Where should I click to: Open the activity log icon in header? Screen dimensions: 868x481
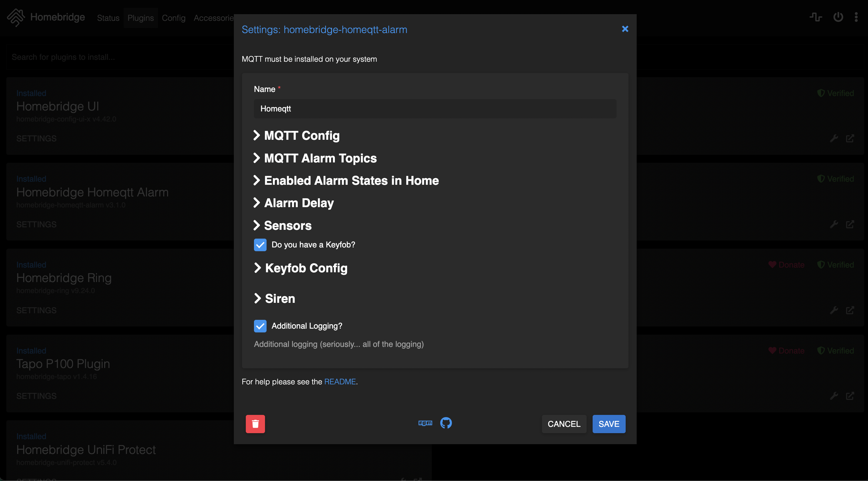(x=815, y=17)
